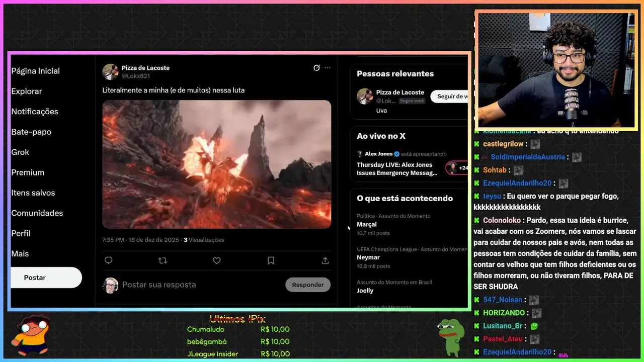This screenshot has height=362, width=644.
Task: Select the cartoon character mascot in overlay
Action: tap(31, 335)
